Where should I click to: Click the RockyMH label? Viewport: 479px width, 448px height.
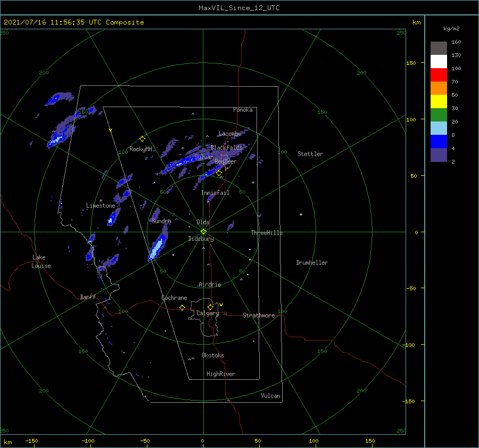pyautogui.click(x=141, y=149)
